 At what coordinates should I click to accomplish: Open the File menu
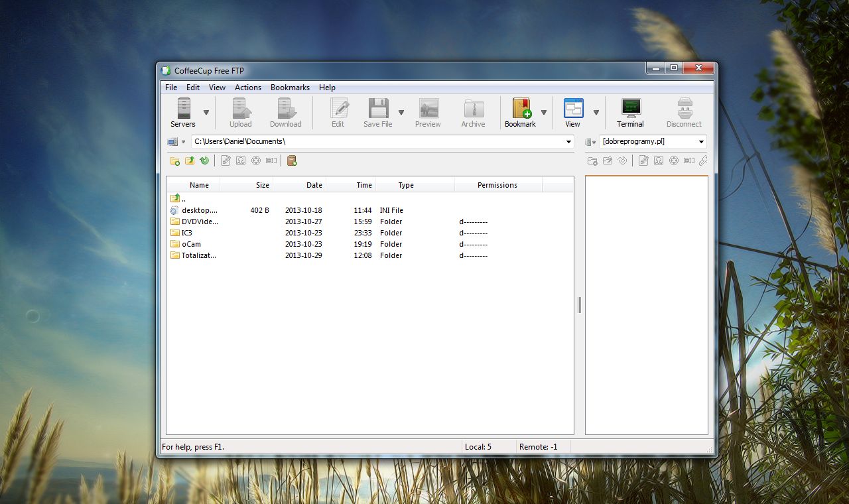point(171,88)
